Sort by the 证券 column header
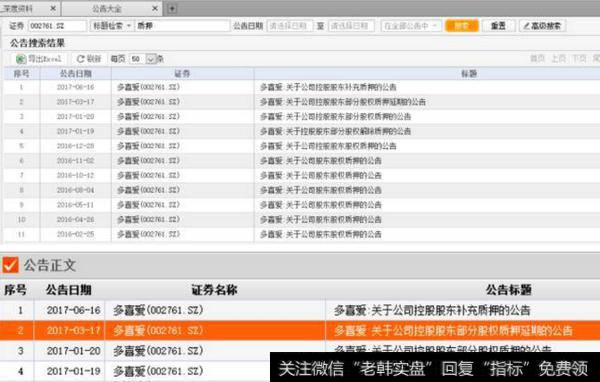This screenshot has height=382, width=600. 182,73
